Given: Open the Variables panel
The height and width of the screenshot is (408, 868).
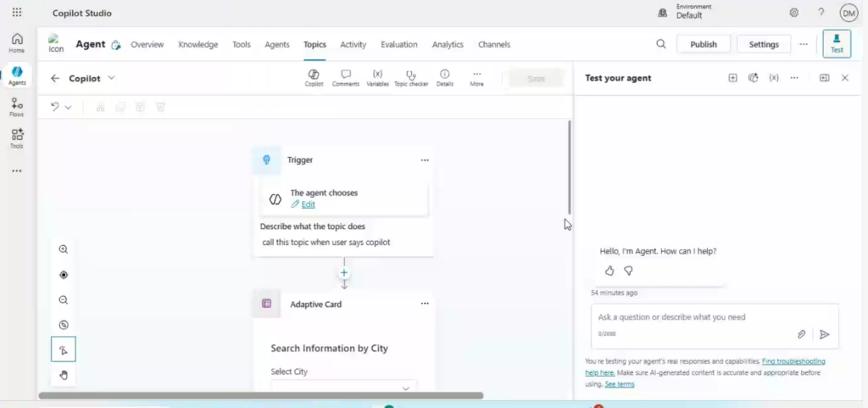Looking at the screenshot, I should pyautogui.click(x=377, y=78).
